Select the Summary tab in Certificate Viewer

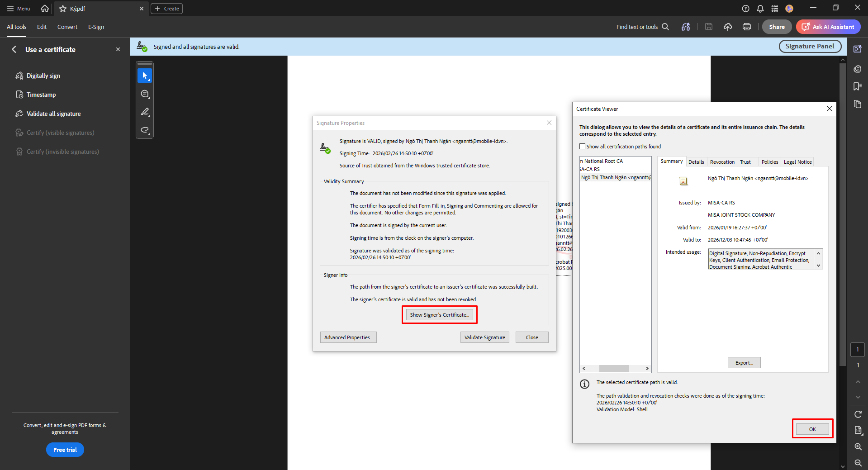(x=672, y=161)
